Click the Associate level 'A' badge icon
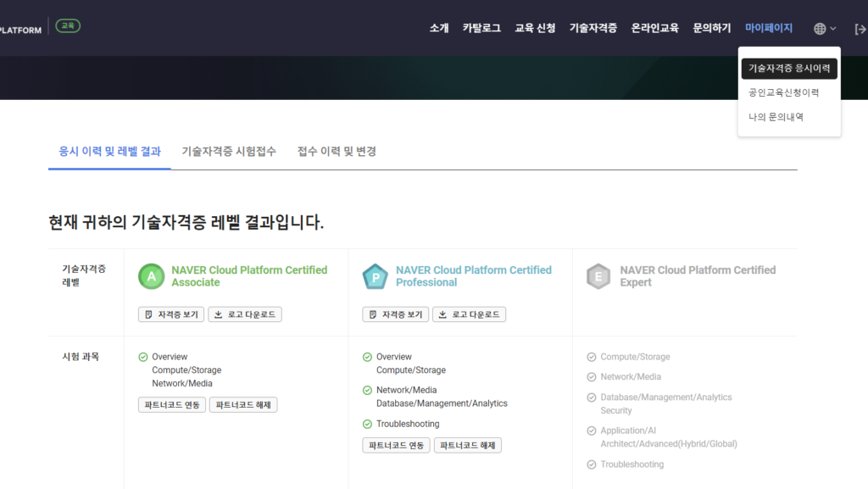The height and width of the screenshot is (489, 868). pyautogui.click(x=151, y=276)
